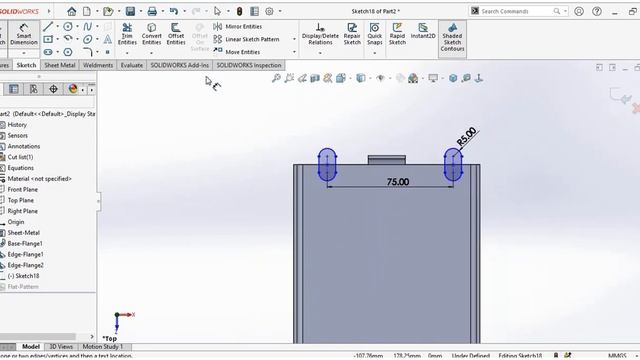
Task: Save the part with the floppy disk icon
Action: [130, 11]
